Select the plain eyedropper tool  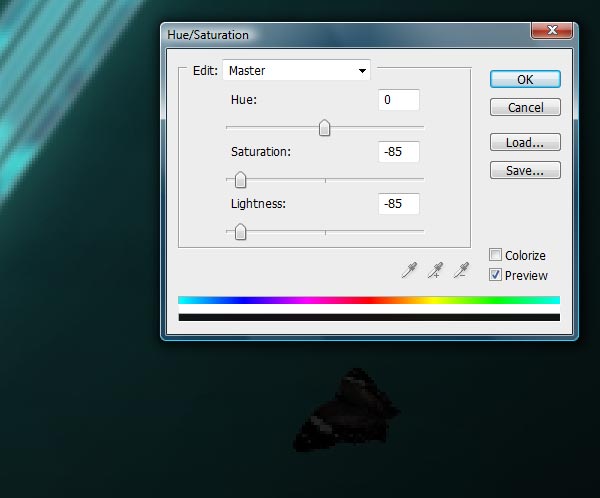[409, 270]
